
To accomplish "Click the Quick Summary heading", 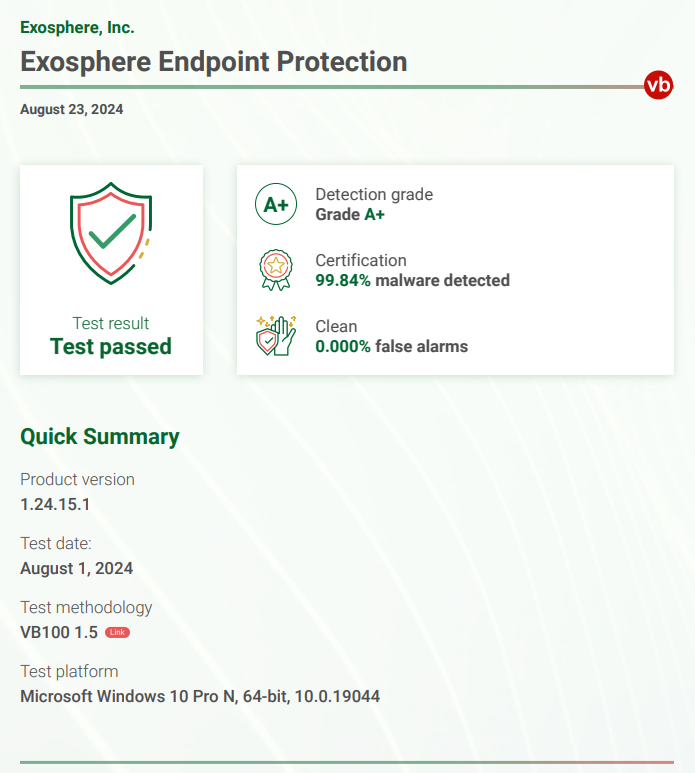I will point(100,437).
